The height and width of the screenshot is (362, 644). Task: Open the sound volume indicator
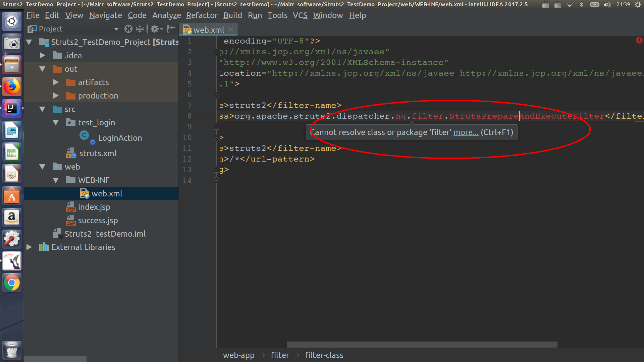tap(607, 5)
